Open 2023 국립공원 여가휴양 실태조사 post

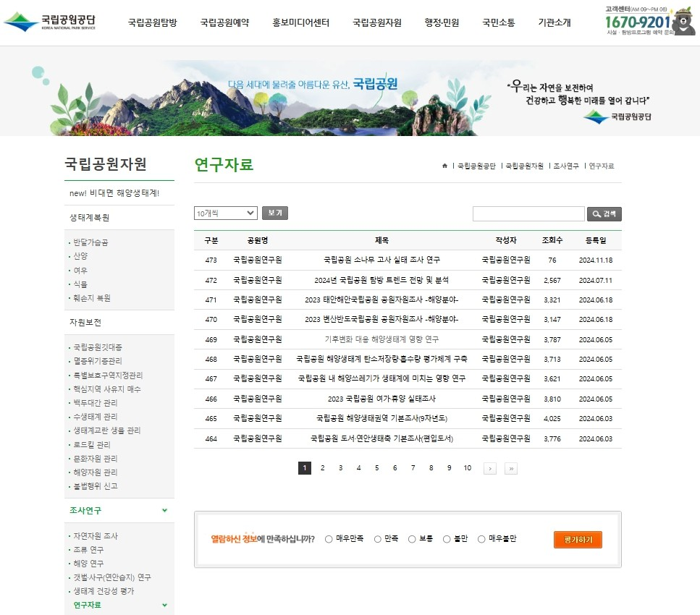click(381, 399)
